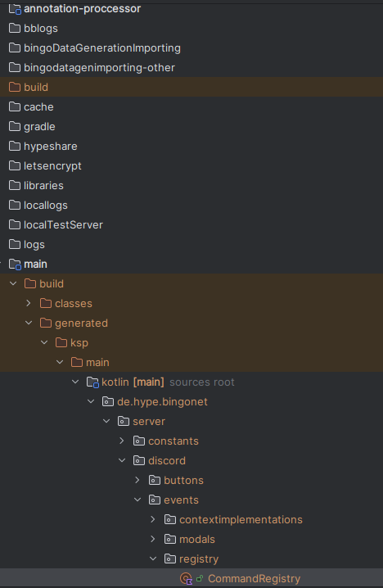
Task: Expand the contextimplementations package
Action: (x=153, y=519)
